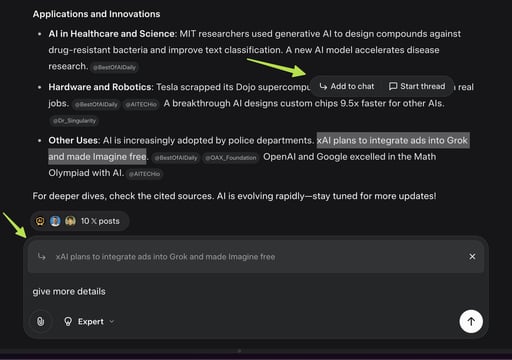Open the Expert mode dropdown
This screenshot has width=512, height=360.
89,321
